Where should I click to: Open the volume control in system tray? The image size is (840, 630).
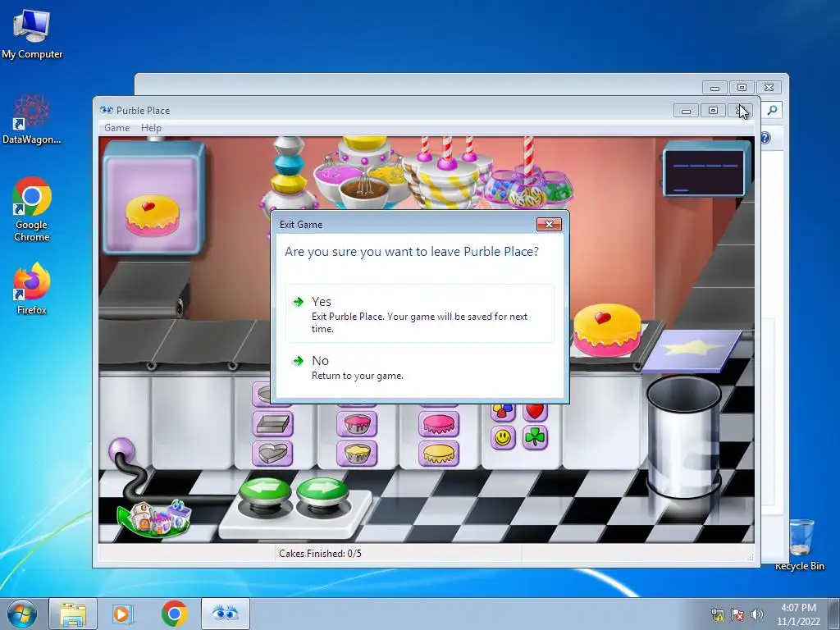tap(757, 614)
